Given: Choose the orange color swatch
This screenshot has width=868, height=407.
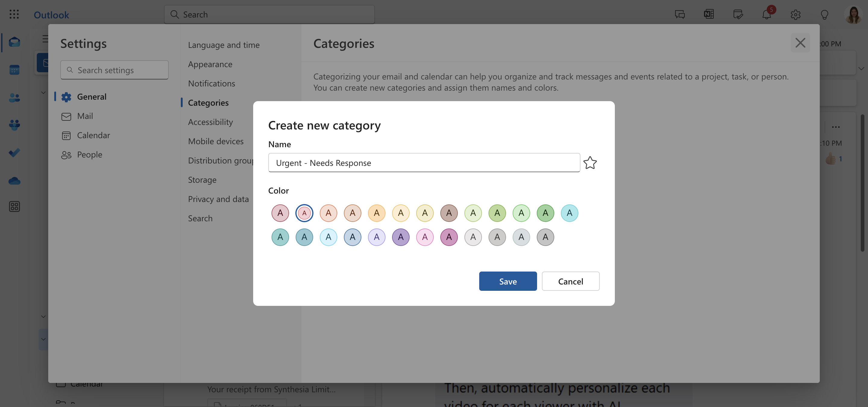Looking at the screenshot, I should tap(377, 213).
